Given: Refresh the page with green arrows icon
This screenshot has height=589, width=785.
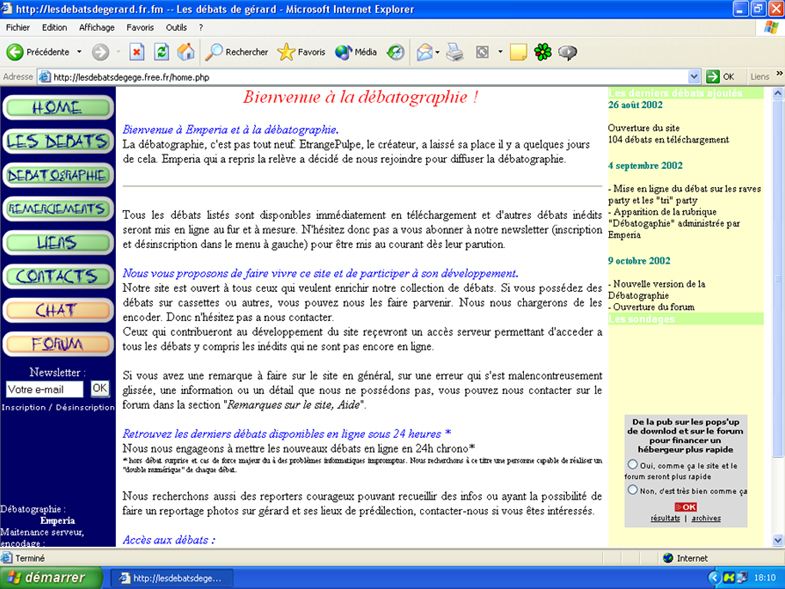Looking at the screenshot, I should (161, 52).
